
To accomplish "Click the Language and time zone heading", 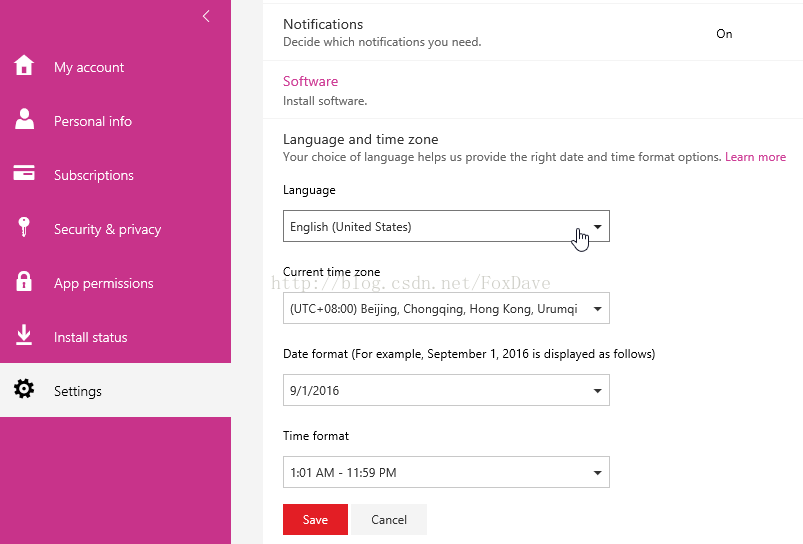I will 361,139.
